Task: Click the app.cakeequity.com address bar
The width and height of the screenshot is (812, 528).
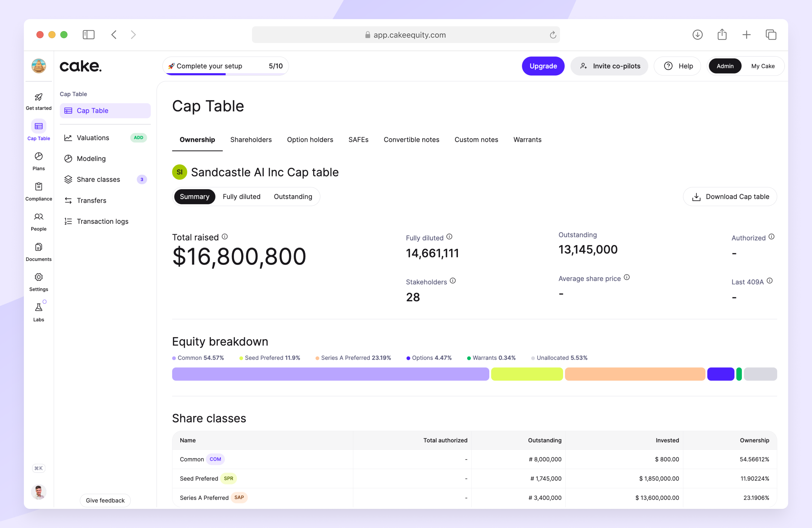Action: click(406, 35)
